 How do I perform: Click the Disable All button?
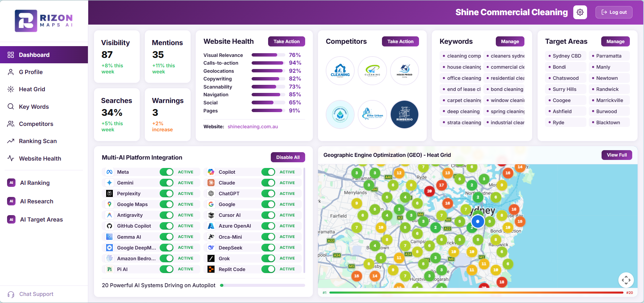click(x=288, y=157)
